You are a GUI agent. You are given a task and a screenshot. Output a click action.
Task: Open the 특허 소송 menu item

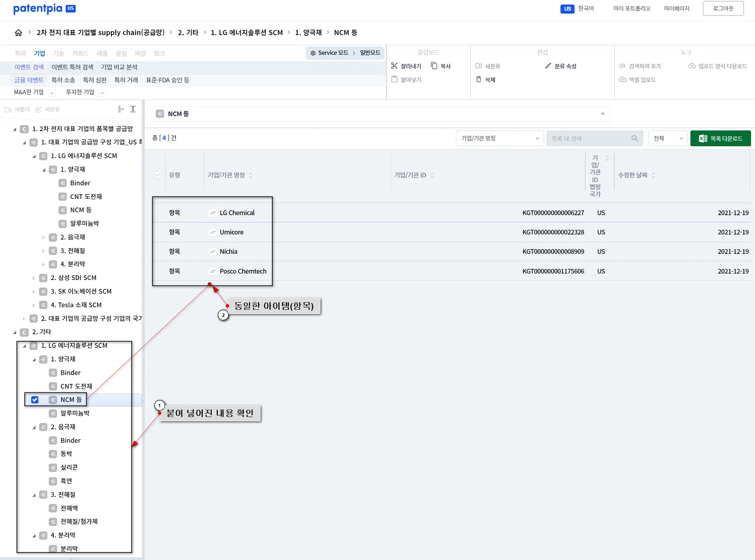point(63,80)
